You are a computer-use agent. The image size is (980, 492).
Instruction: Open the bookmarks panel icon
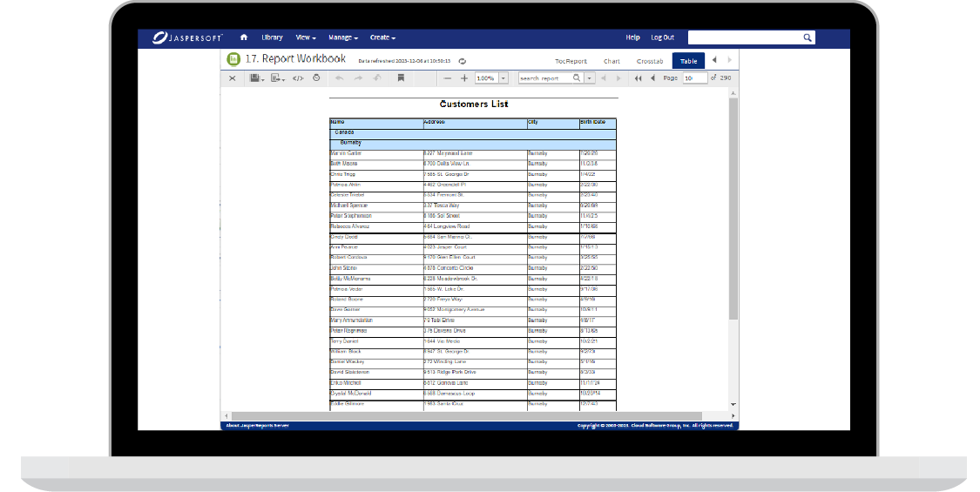pyautogui.click(x=401, y=78)
